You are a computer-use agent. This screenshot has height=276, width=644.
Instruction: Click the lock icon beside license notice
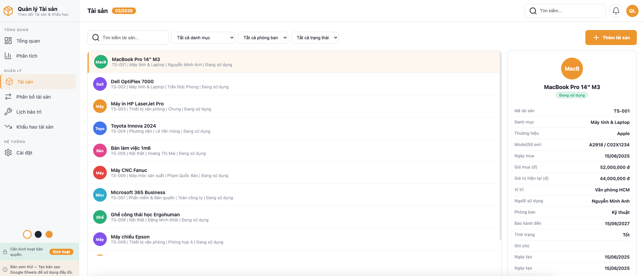(x=5, y=252)
